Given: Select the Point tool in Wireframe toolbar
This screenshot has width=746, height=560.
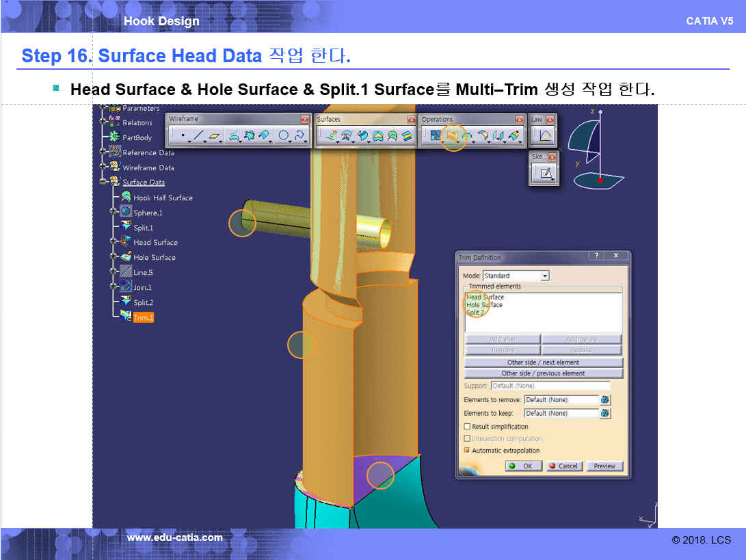Looking at the screenshot, I should 183,136.
